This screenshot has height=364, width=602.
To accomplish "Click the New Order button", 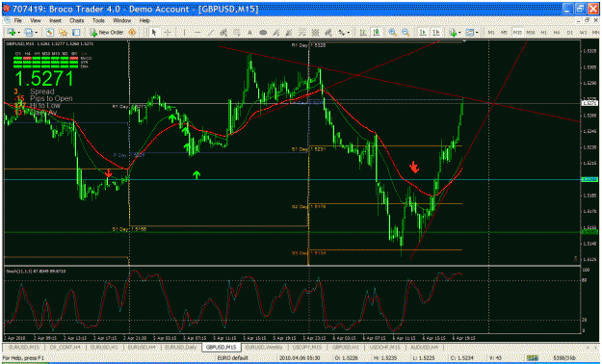I will pyautogui.click(x=106, y=33).
